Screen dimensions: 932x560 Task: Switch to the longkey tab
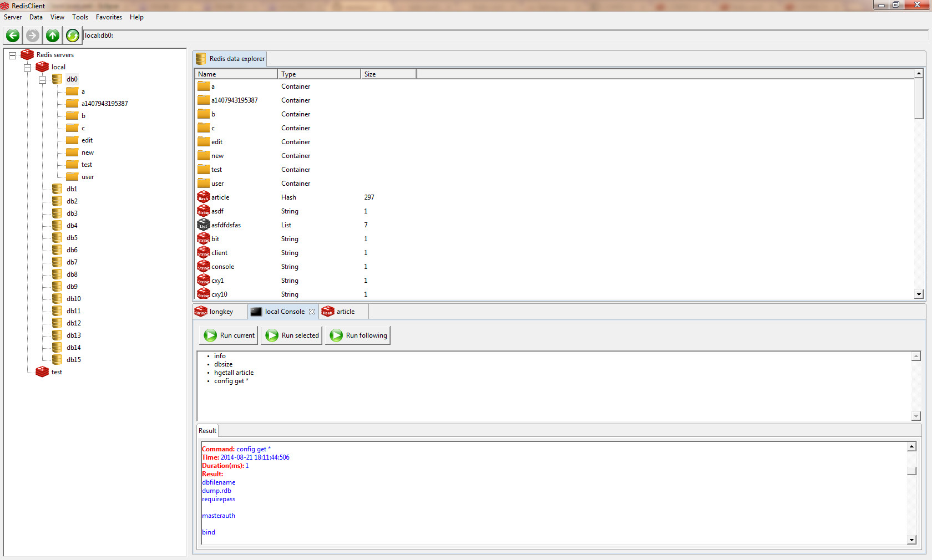[220, 312]
